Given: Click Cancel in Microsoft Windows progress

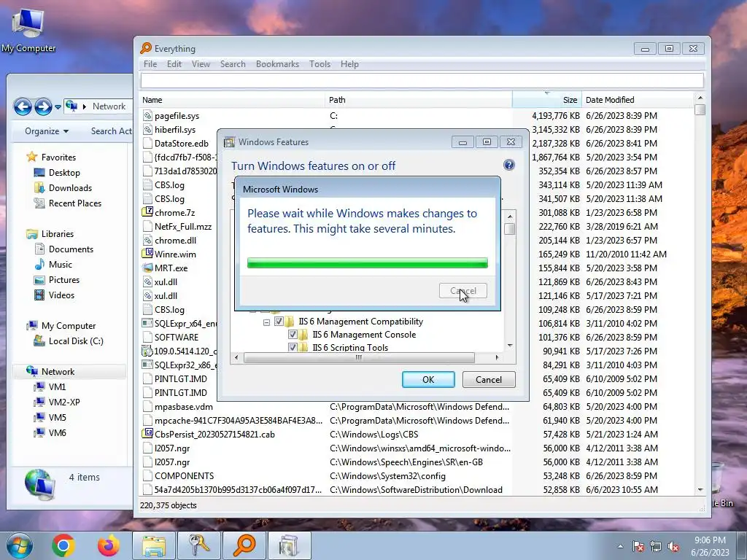Looking at the screenshot, I should coord(463,290).
